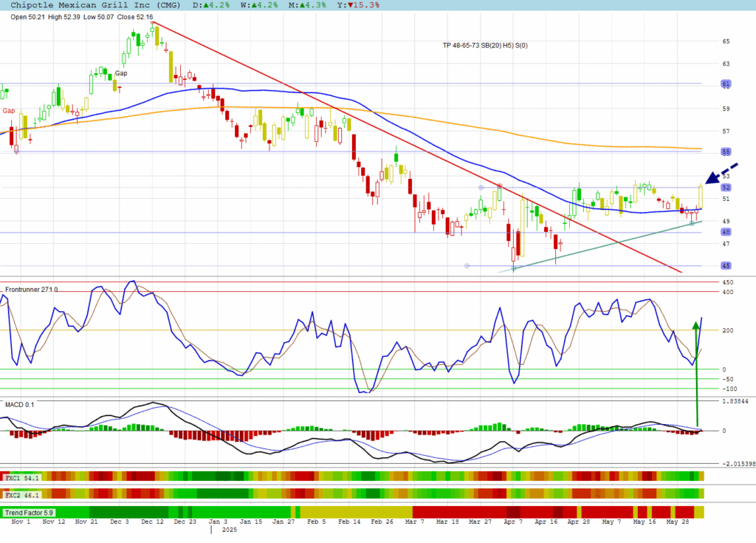
Task: Select the gray anchor dot on the 45 line
Action: point(467,266)
